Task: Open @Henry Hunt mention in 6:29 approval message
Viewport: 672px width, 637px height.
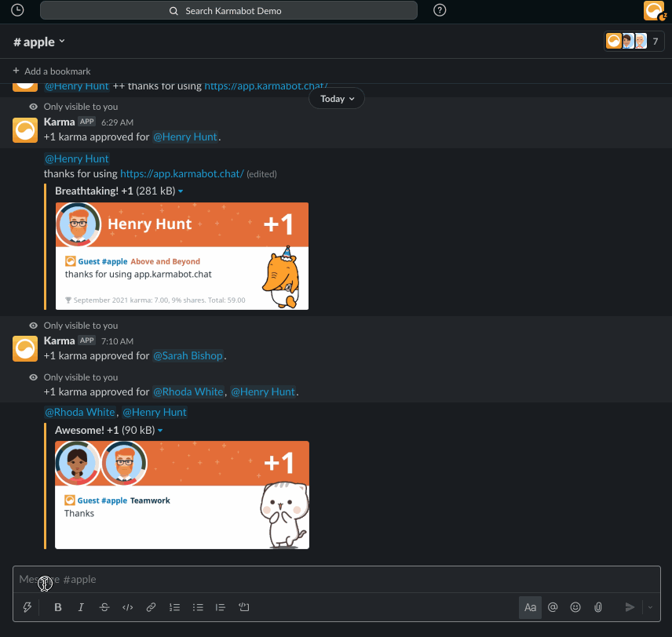Action: 185,137
